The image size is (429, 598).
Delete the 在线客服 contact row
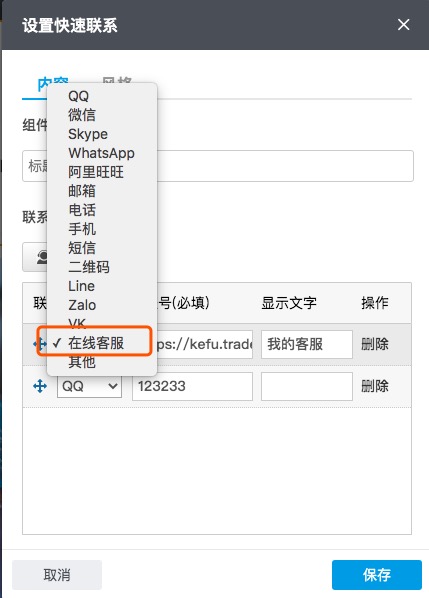coord(375,344)
